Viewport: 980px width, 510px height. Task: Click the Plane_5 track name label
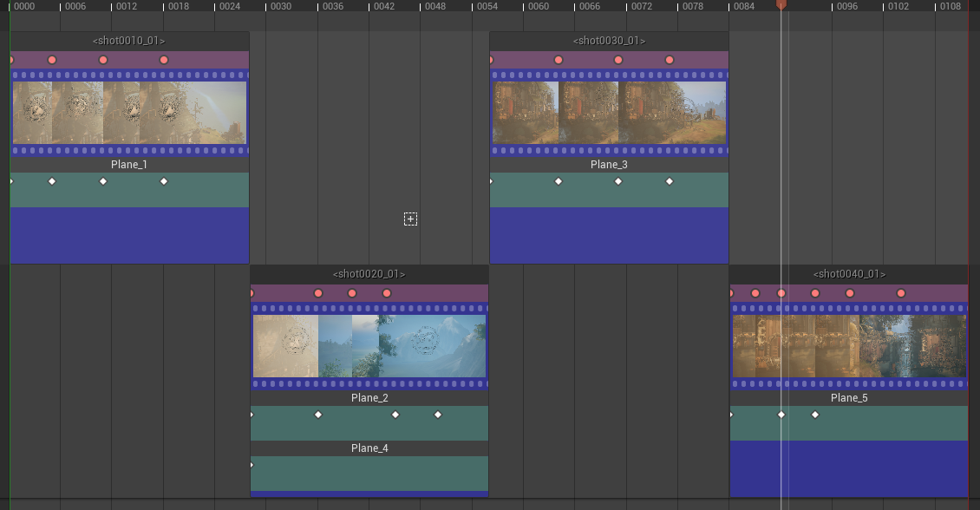(848, 398)
